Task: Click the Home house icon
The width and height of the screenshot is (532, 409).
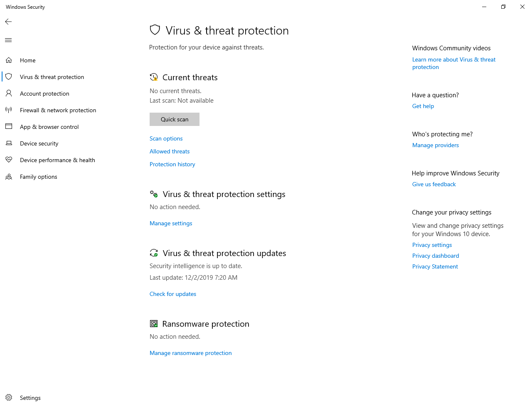Action: click(9, 60)
